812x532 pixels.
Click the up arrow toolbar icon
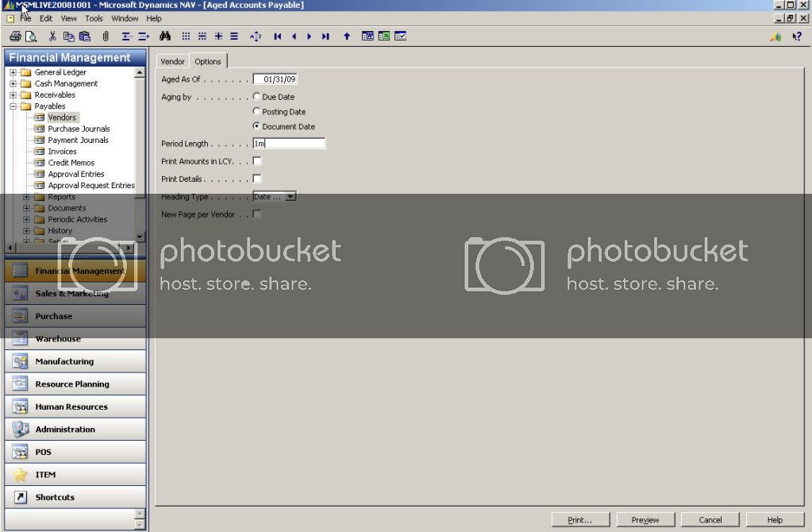tap(347, 37)
